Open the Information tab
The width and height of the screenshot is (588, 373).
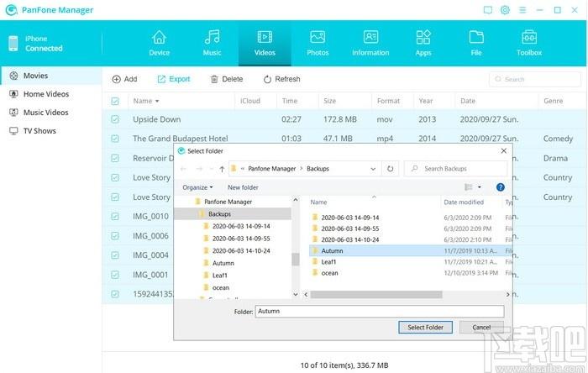click(x=370, y=43)
